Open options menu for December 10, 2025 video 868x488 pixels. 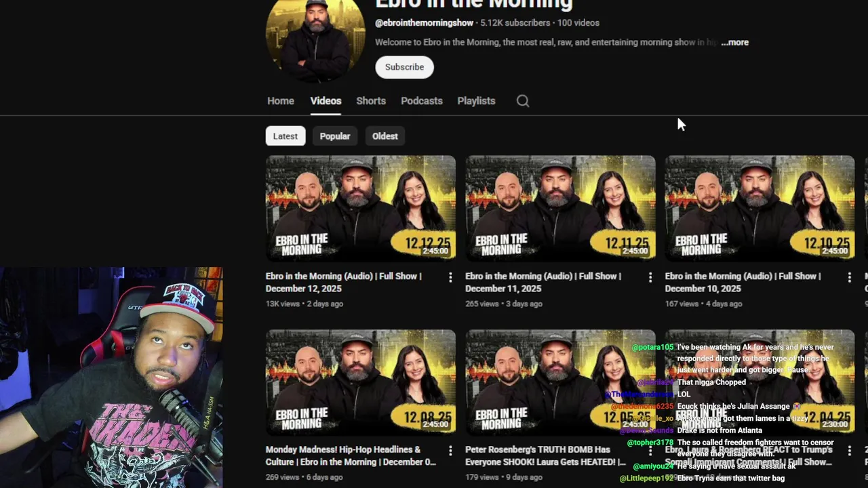click(849, 277)
